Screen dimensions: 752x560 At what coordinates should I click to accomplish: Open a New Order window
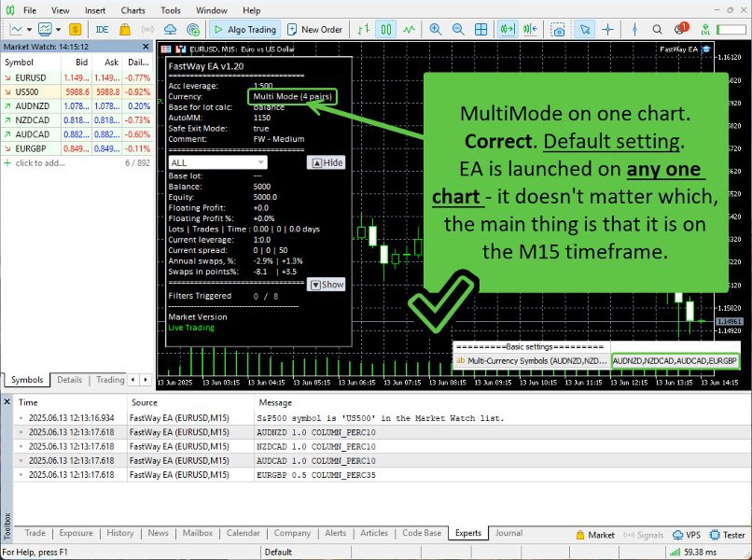pos(314,29)
